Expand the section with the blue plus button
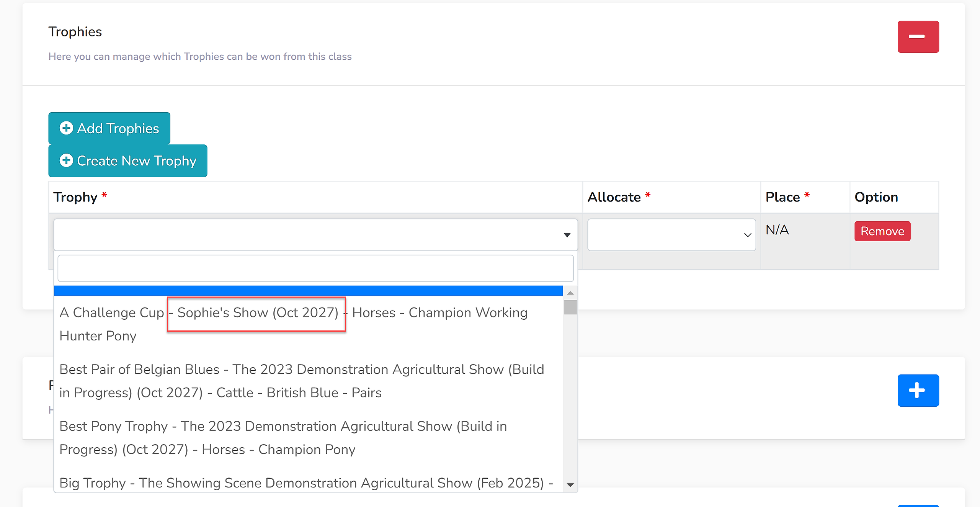This screenshot has height=507, width=980. click(x=918, y=390)
